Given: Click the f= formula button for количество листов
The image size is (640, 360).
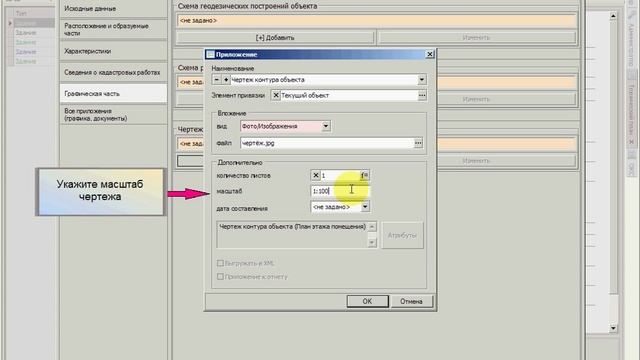Looking at the screenshot, I should point(364,175).
